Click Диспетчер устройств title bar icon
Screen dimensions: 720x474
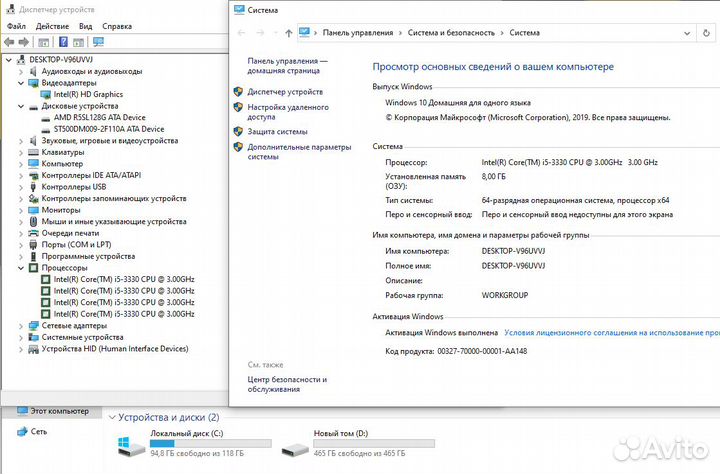tap(10, 9)
